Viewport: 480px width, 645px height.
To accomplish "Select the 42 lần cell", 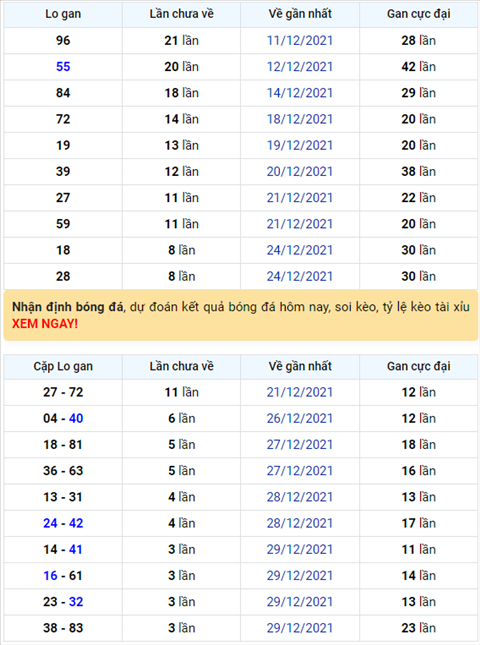I will [x=419, y=67].
